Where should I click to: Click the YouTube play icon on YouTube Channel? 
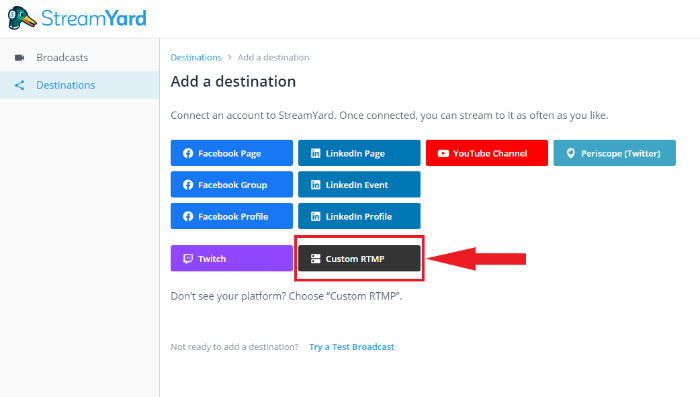pyautogui.click(x=443, y=153)
